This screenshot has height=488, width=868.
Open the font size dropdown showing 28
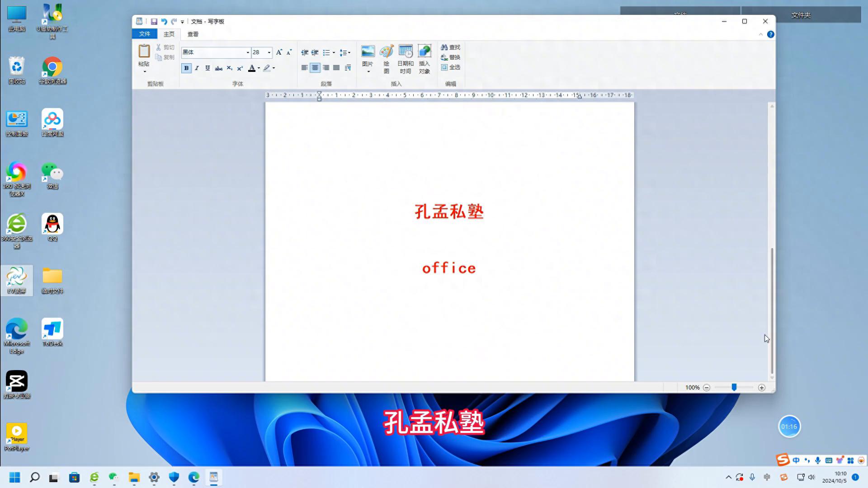click(269, 52)
